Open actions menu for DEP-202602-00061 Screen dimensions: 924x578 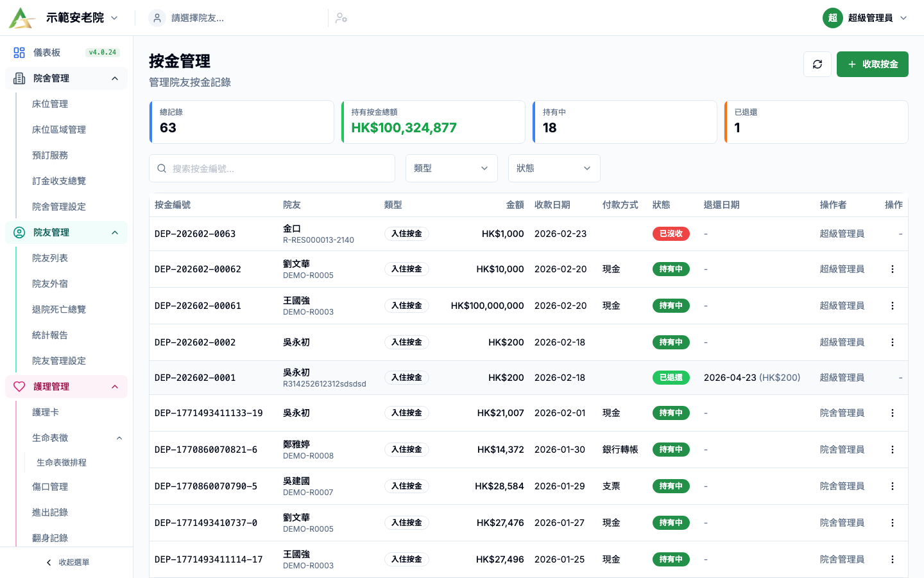893,306
